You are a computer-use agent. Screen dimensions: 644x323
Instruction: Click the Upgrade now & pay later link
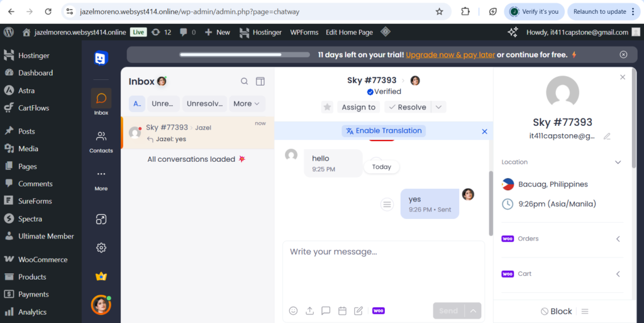pyautogui.click(x=450, y=55)
